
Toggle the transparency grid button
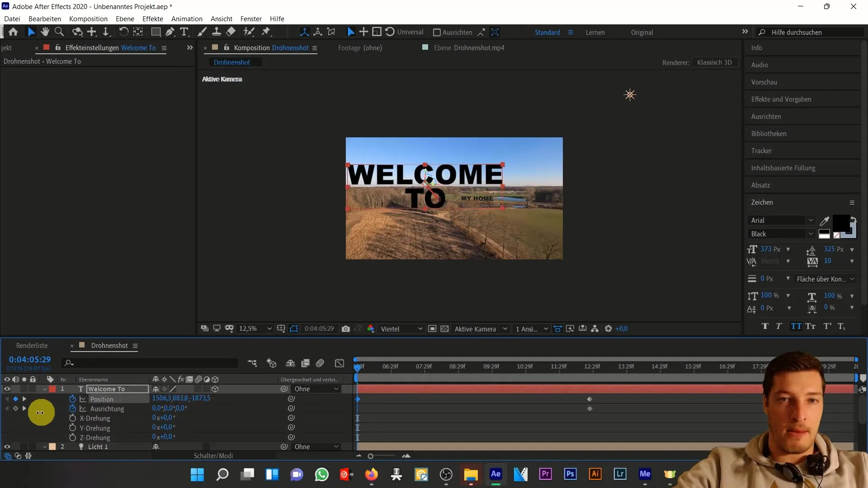tap(445, 329)
